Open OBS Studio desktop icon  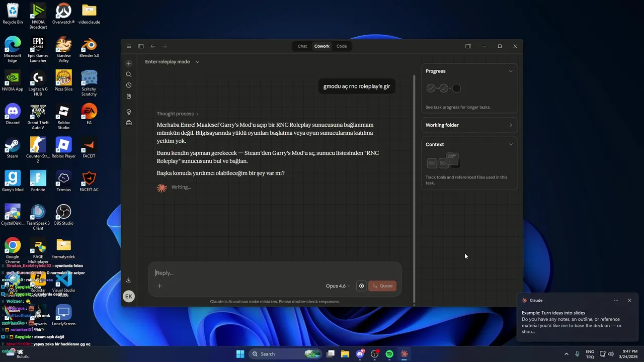click(x=63, y=215)
